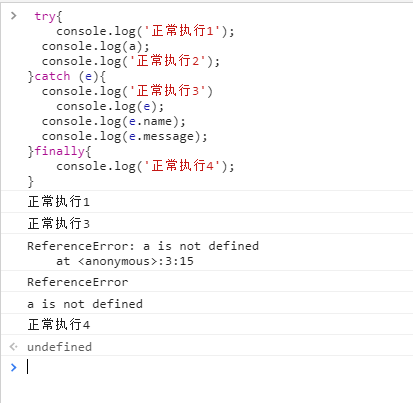Click the 'try' keyword in the code

coord(45,16)
